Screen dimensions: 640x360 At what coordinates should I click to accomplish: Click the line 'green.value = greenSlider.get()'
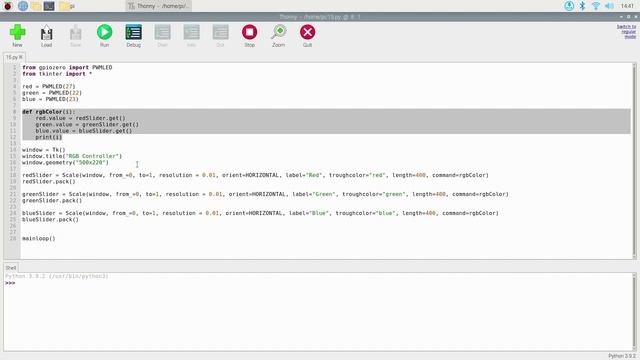coord(87,124)
